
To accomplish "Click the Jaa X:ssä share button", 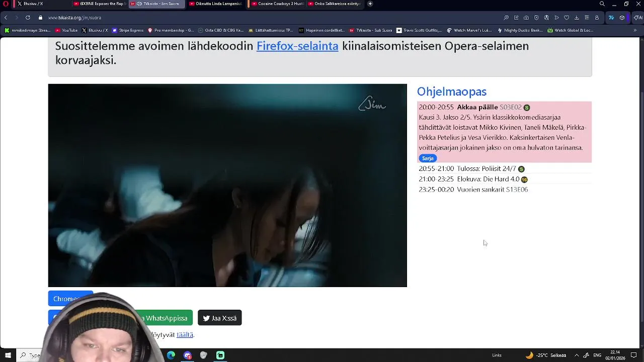I will point(220,318).
